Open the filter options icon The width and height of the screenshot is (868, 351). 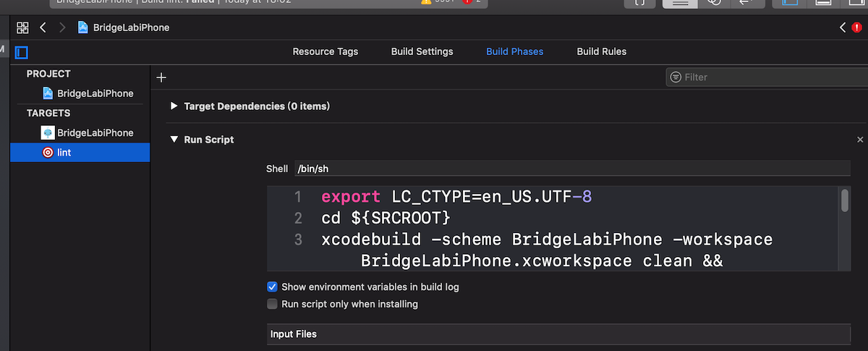click(x=676, y=77)
